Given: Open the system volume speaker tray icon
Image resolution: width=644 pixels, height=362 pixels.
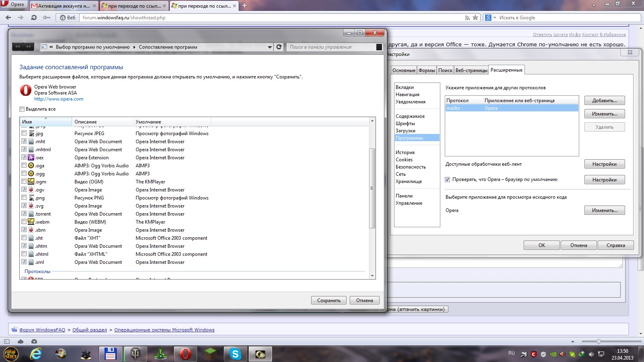Looking at the screenshot, I should pos(591,354).
